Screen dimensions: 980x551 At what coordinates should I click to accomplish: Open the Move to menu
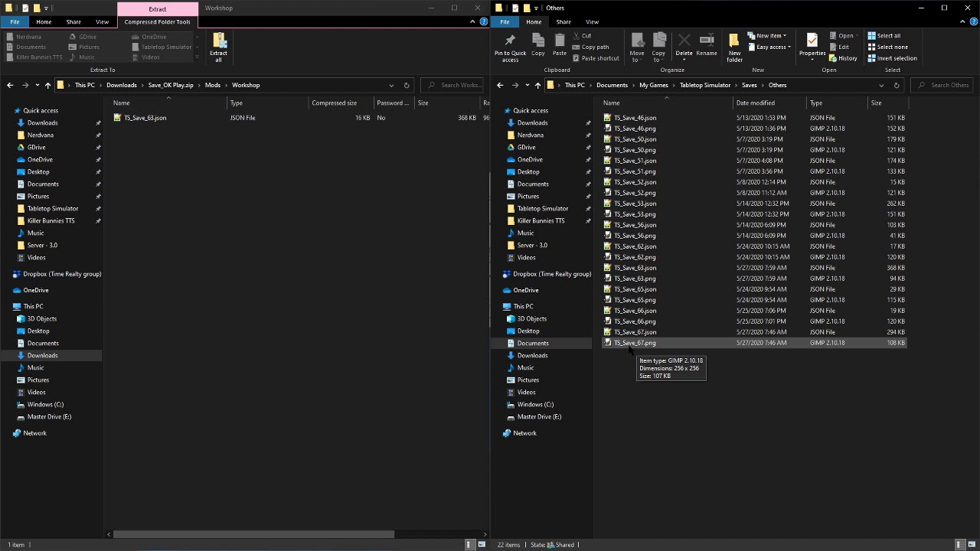637,47
